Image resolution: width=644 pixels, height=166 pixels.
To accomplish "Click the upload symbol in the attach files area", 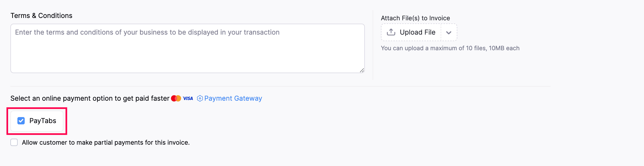I will point(391,32).
